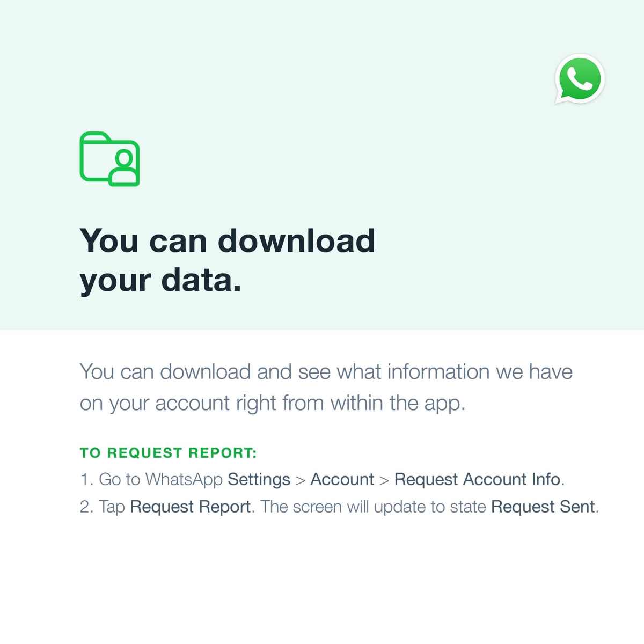Screen dimensions: 644x644
Task: Click the 'your data.' heading line
Action: 160,280
